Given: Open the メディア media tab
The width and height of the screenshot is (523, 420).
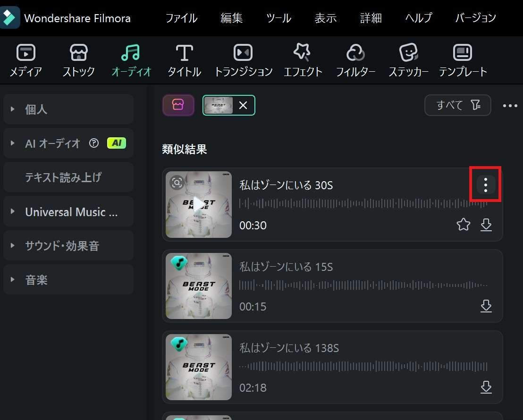Looking at the screenshot, I should (25, 60).
